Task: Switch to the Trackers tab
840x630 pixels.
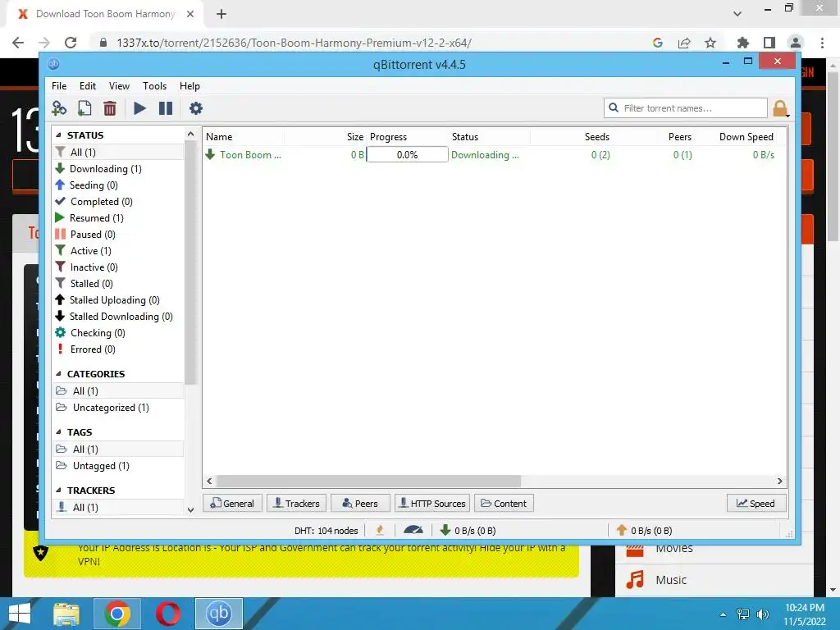Action: tap(296, 504)
